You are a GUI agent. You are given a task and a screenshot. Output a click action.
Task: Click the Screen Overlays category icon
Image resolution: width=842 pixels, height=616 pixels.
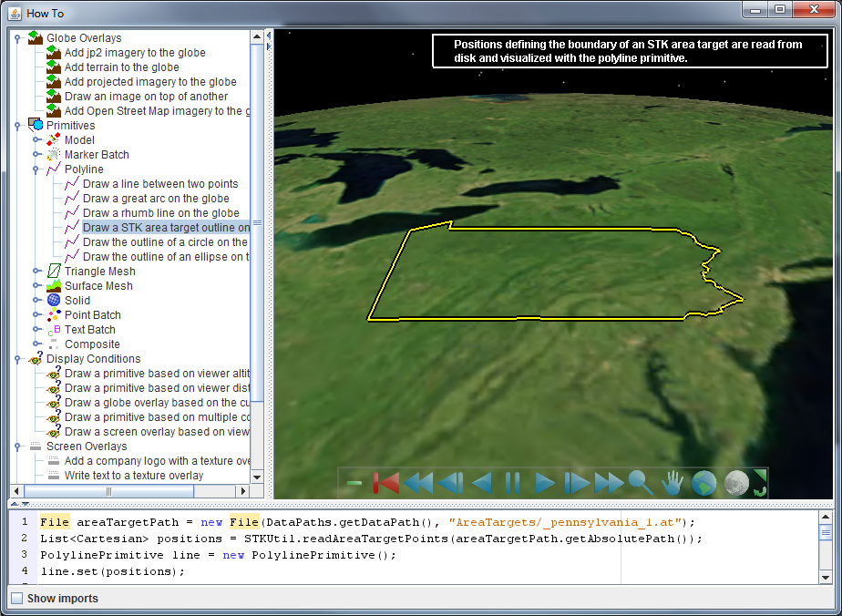36,446
